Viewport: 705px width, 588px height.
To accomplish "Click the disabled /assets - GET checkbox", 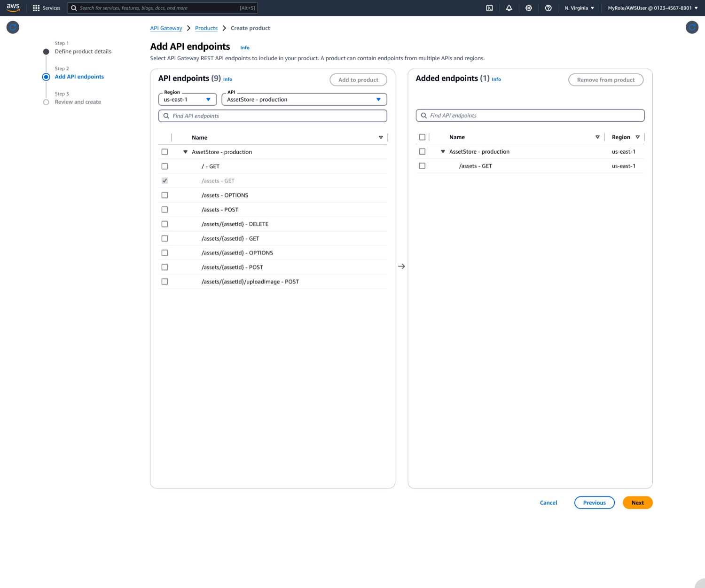I will click(x=164, y=180).
